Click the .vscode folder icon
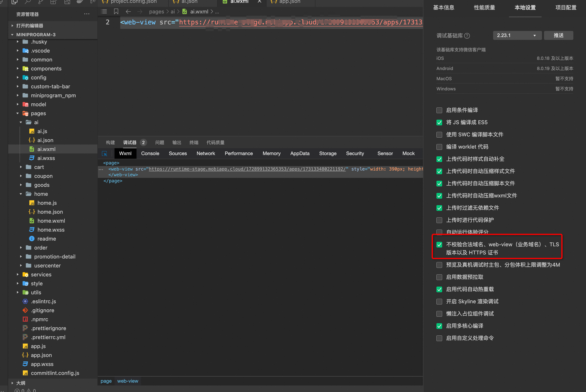 (25, 51)
